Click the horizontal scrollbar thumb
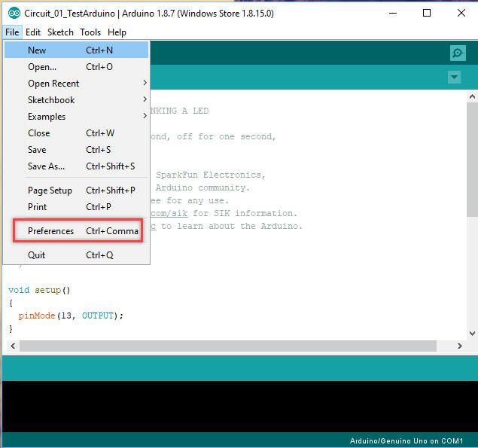Image resolution: width=478 pixels, height=448 pixels. [228, 346]
